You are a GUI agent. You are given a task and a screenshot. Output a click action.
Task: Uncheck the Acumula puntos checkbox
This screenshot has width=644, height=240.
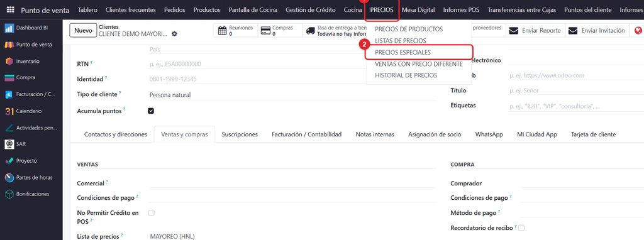151,111
